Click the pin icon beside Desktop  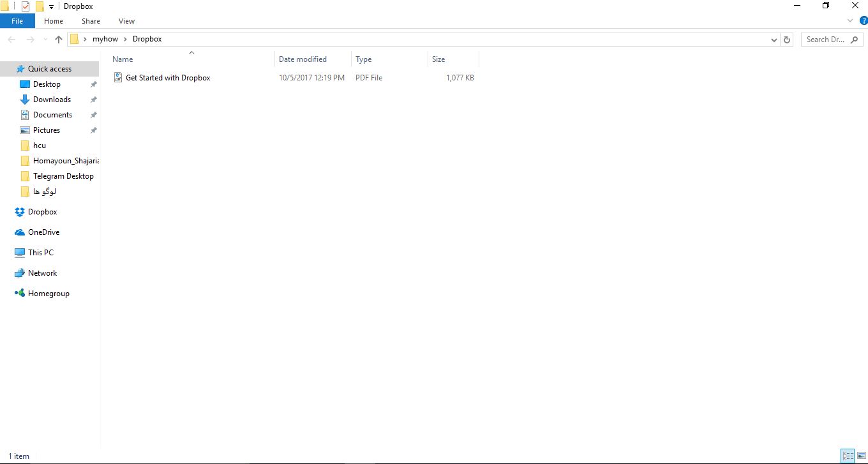(x=93, y=84)
